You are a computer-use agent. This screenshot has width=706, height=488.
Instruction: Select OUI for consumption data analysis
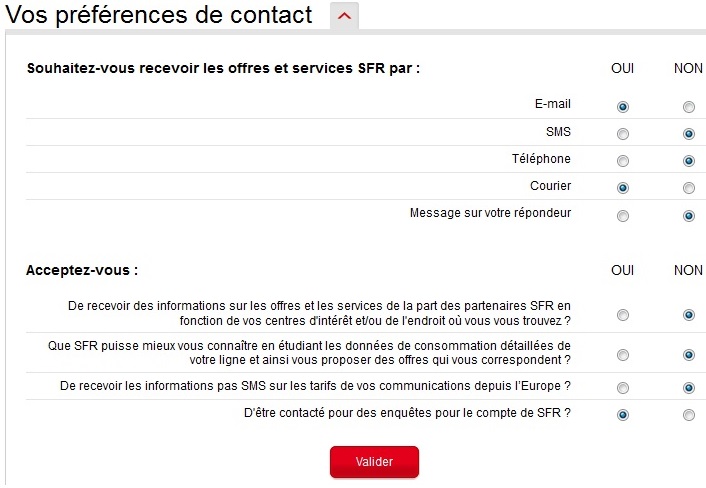click(623, 354)
